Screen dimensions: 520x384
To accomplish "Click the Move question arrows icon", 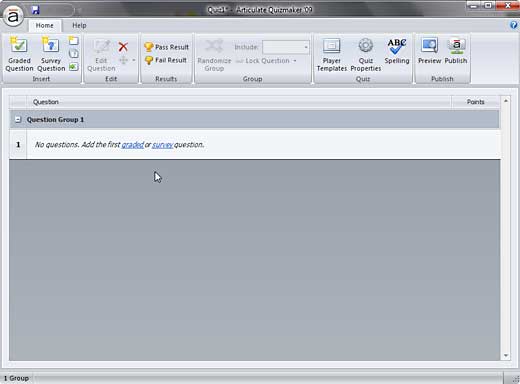I will (124, 60).
